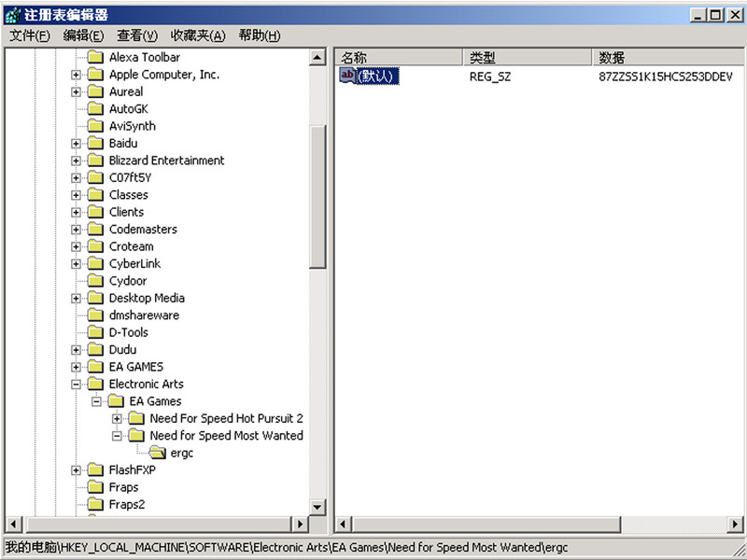Viewport: 747px width, 560px height.
Task: Click the Cydoor folder icon
Action: (96, 281)
